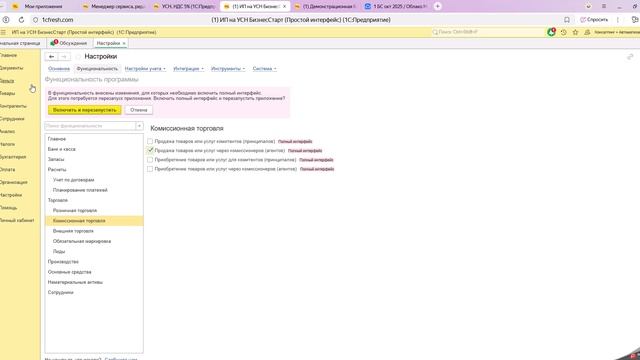Open site info icon beside 1cfresh.com

[36, 20]
